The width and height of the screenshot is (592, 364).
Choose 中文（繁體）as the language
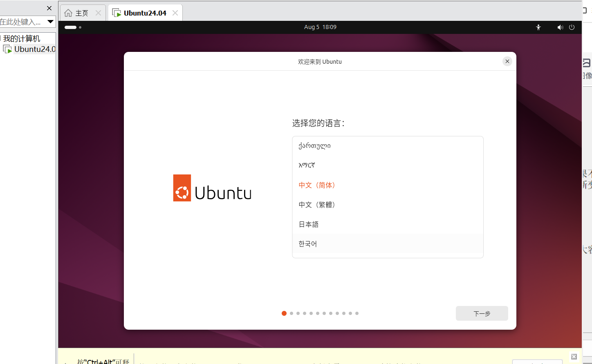tap(388, 205)
